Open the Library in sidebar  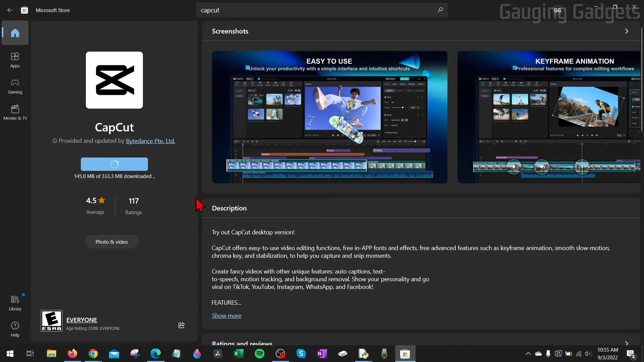point(15,303)
